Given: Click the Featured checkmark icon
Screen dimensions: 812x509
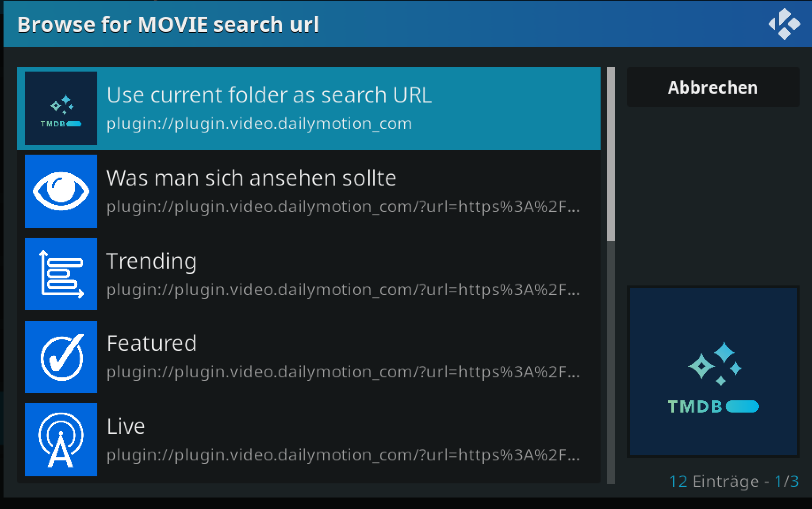Looking at the screenshot, I should point(61,357).
